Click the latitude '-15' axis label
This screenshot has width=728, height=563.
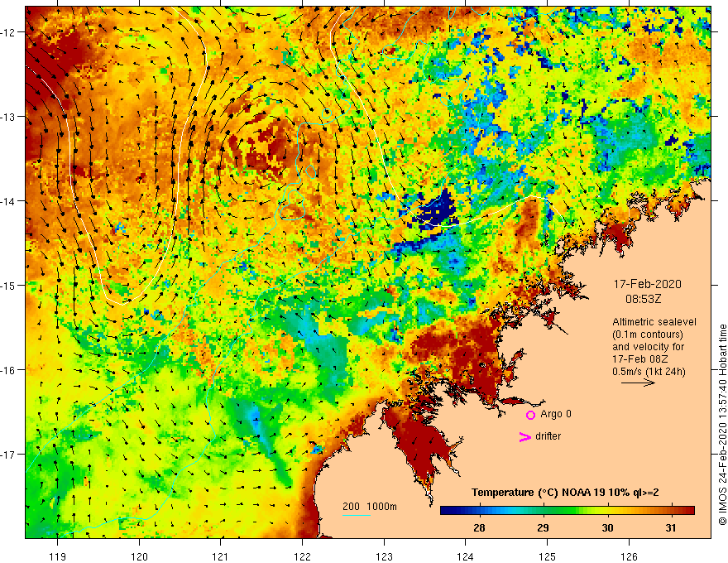tap(9, 285)
